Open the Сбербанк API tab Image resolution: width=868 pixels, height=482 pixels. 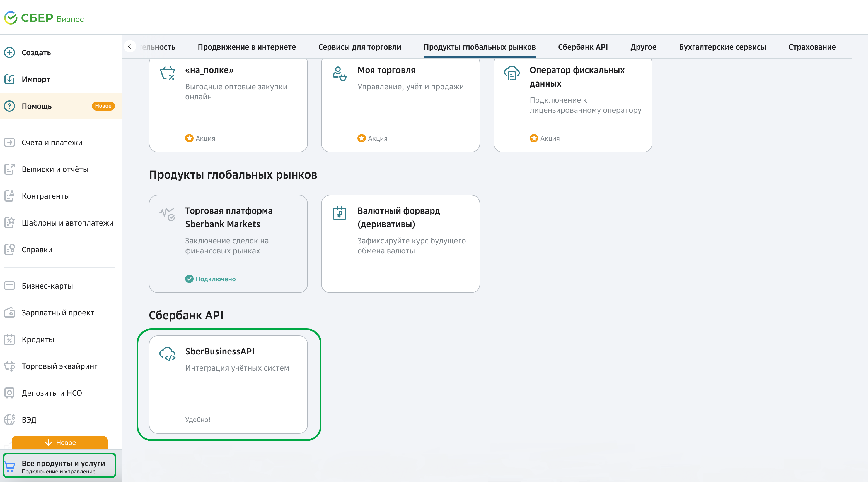pyautogui.click(x=583, y=47)
